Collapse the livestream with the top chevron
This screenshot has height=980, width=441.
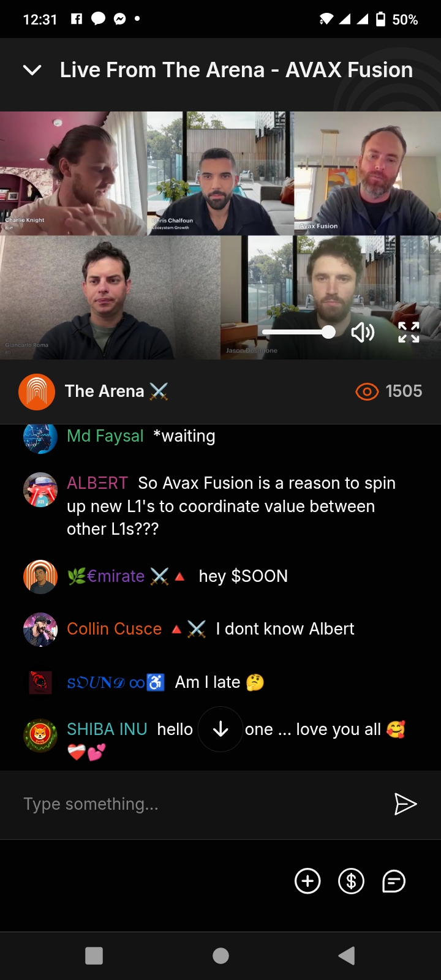tap(32, 70)
